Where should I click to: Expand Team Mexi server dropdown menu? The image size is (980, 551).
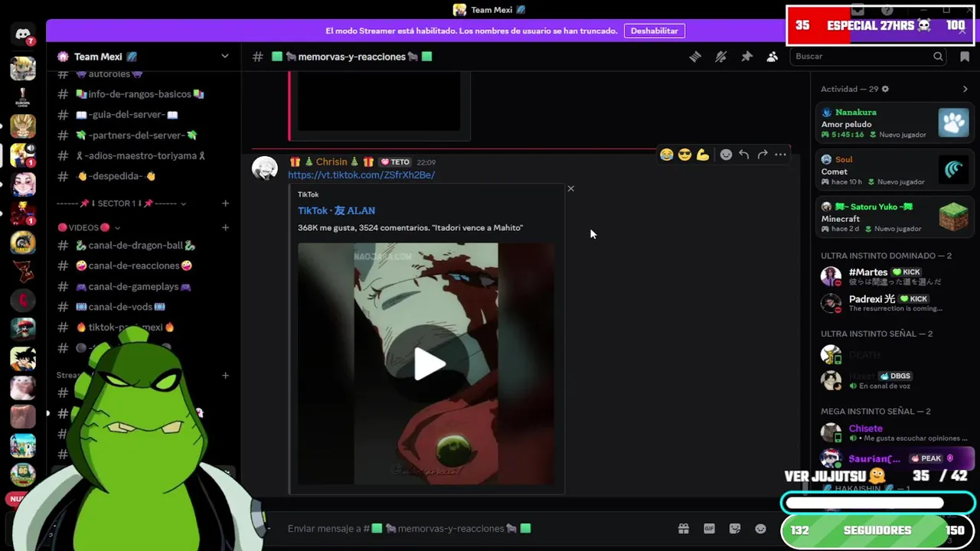pos(224,57)
